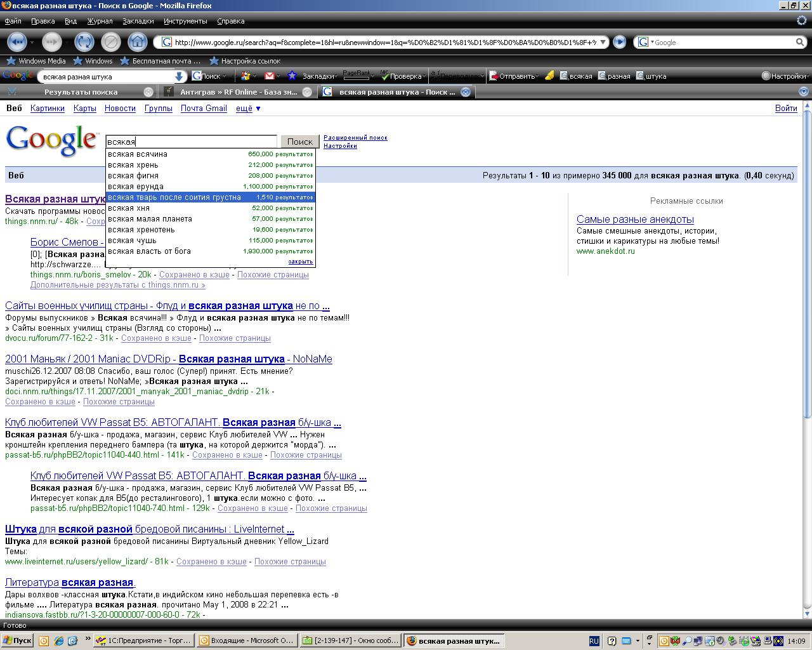Open the Настройка ссылок bookmark
This screenshot has height=650, width=812.
click(245, 61)
